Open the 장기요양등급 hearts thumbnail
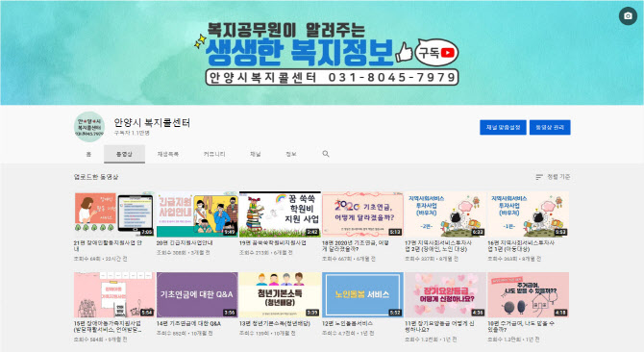644x352 pixels. pyautogui.click(x=446, y=294)
